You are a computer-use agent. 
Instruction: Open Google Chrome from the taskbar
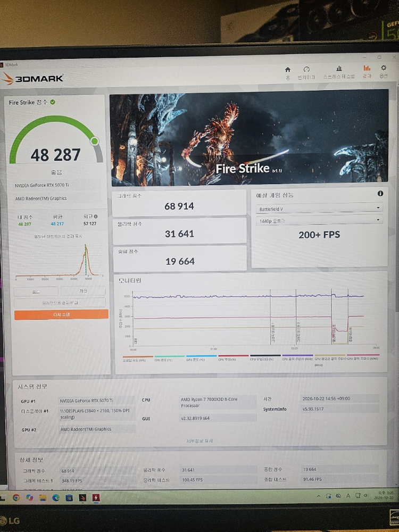[x=16, y=497]
